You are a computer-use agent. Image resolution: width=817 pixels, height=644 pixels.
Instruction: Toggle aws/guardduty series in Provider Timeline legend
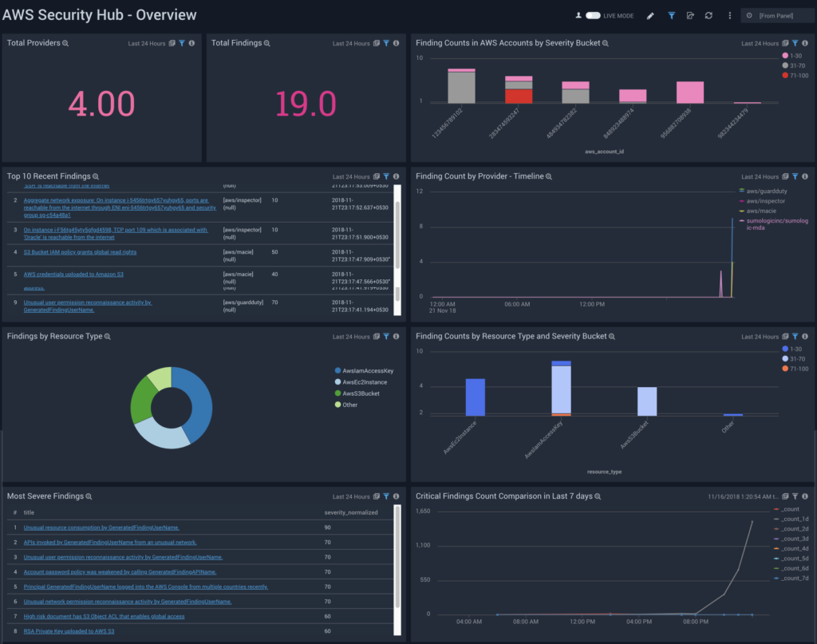[x=764, y=192]
